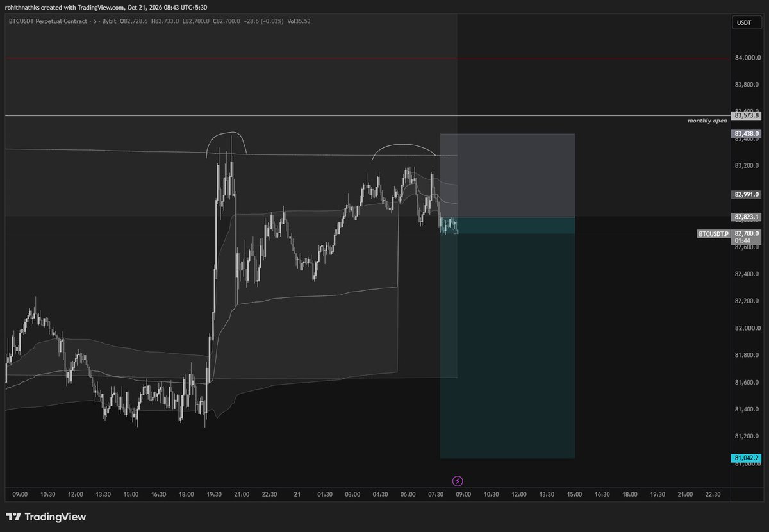Screen dimensions: 769x532
Task: Click the 06:00 time axis label
Action: click(x=408, y=494)
